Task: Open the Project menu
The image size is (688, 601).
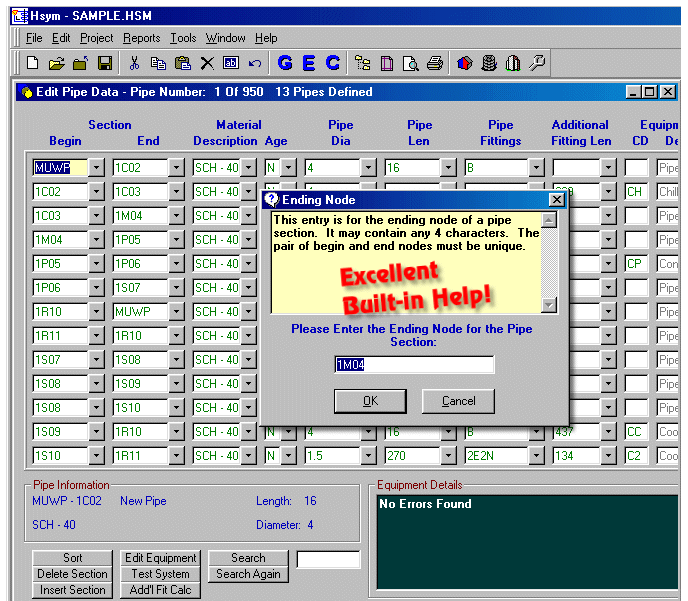Action: click(x=97, y=38)
